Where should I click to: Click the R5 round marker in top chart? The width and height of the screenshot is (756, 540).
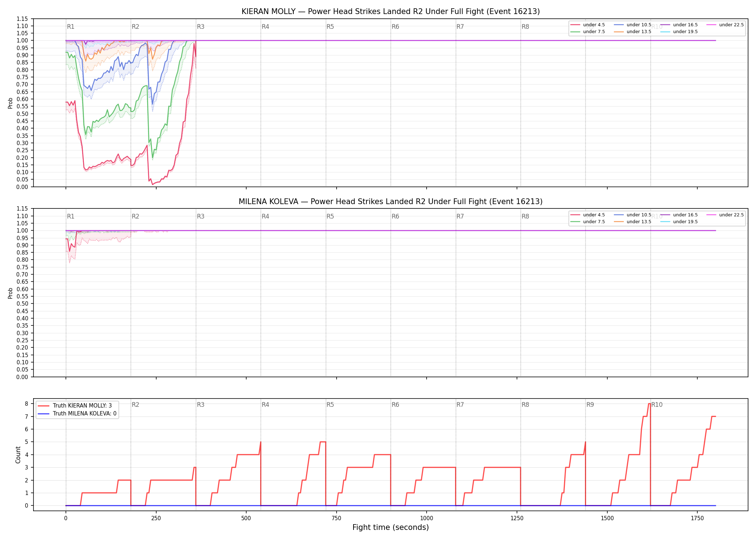[330, 27]
